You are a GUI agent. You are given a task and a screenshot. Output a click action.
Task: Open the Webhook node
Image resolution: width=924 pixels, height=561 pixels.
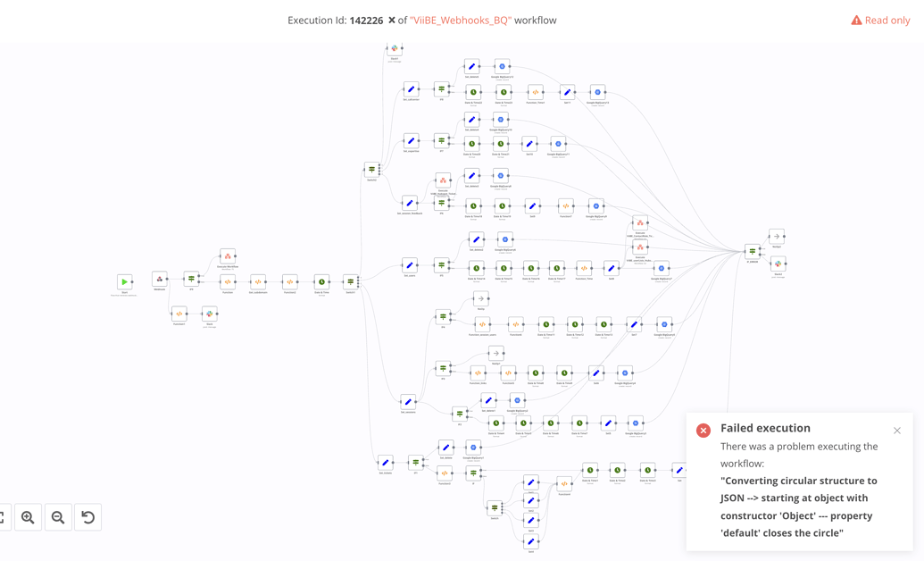[x=159, y=280]
